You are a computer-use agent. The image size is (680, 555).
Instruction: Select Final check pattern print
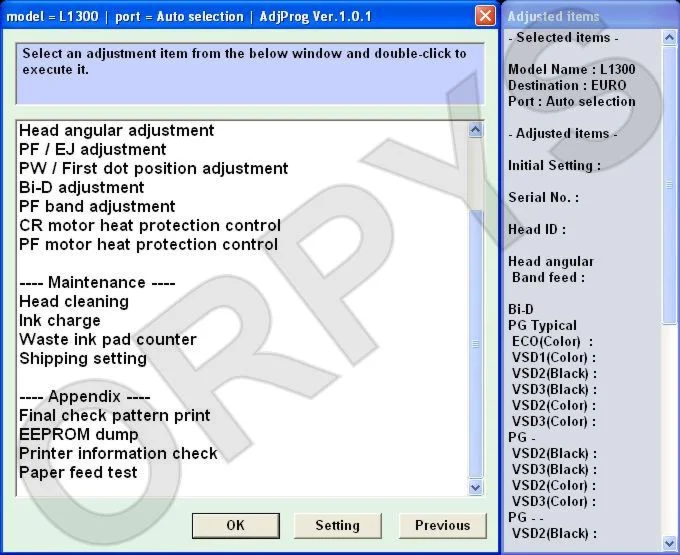click(114, 415)
